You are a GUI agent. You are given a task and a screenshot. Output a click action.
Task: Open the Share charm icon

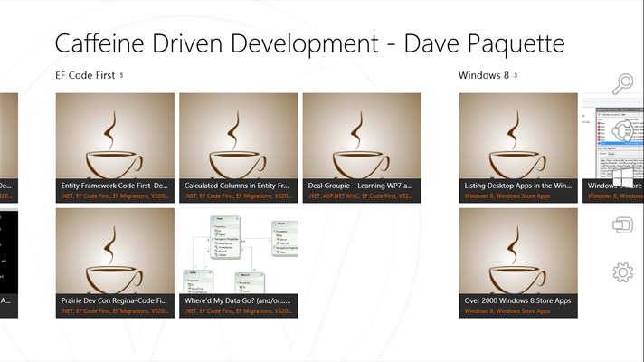pos(622,130)
